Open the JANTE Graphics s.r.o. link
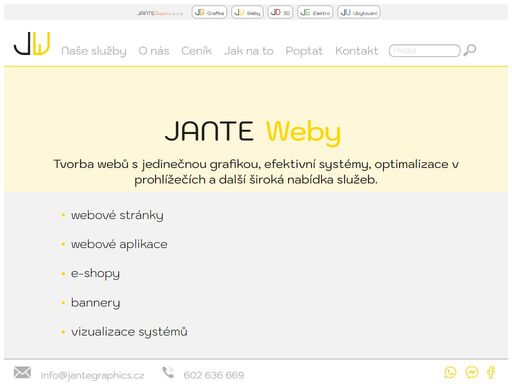Image resolution: width=512 pixels, height=384 pixels. [x=160, y=13]
